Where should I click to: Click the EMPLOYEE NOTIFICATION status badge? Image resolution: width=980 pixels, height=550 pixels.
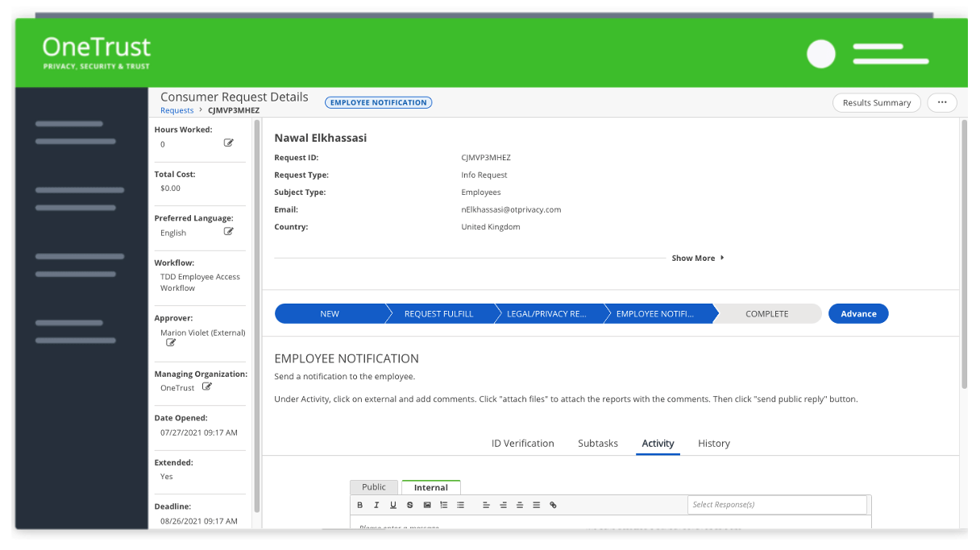tap(379, 102)
